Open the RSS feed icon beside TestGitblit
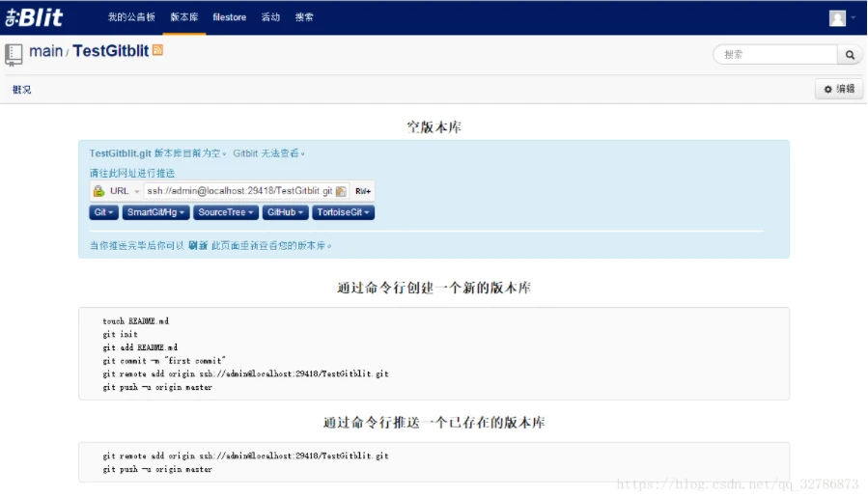This screenshot has width=868, height=497. [157, 50]
